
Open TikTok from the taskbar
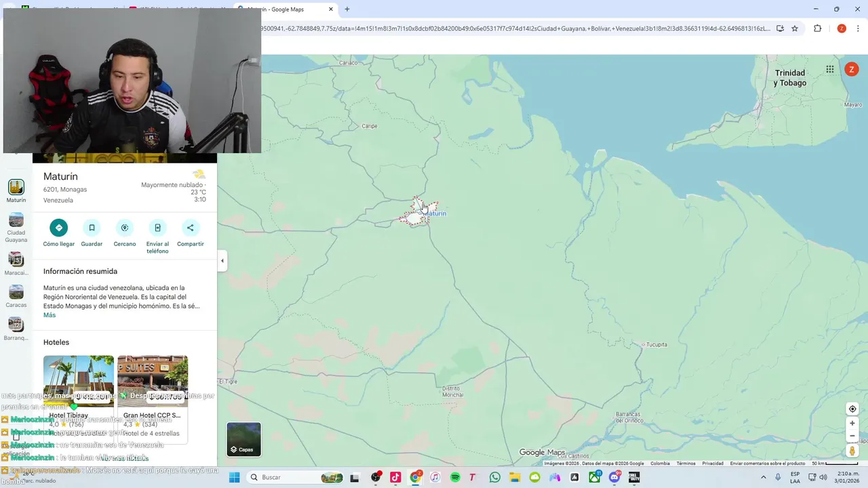pyautogui.click(x=395, y=477)
